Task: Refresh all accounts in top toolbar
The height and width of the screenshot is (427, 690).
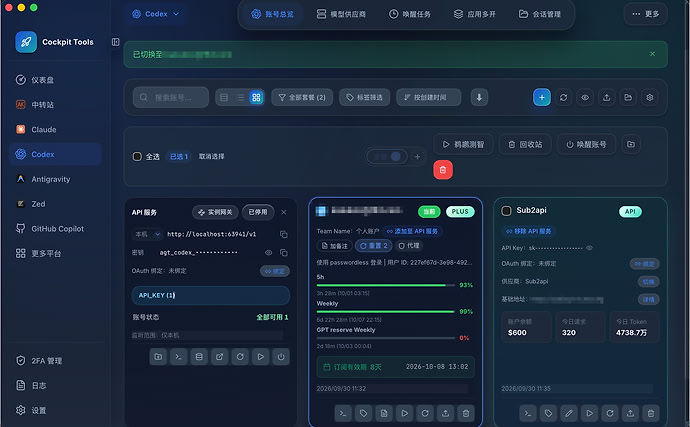Action: [x=563, y=97]
